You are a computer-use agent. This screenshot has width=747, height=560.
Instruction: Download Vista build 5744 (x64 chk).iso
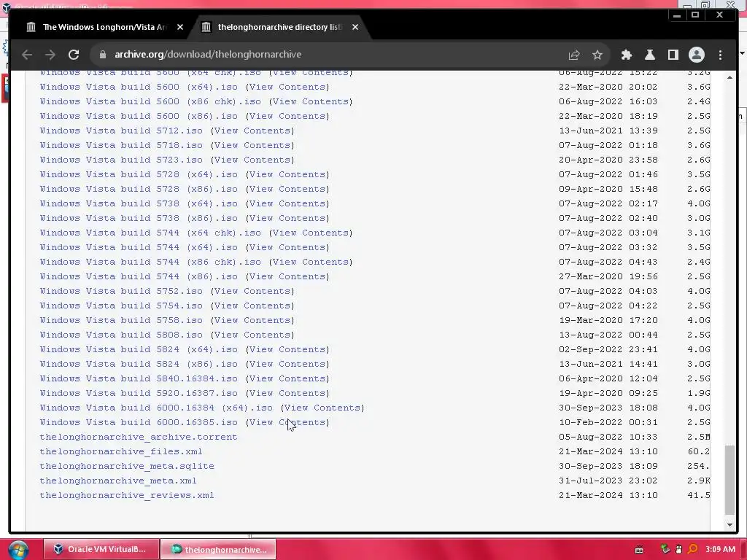[150, 233]
